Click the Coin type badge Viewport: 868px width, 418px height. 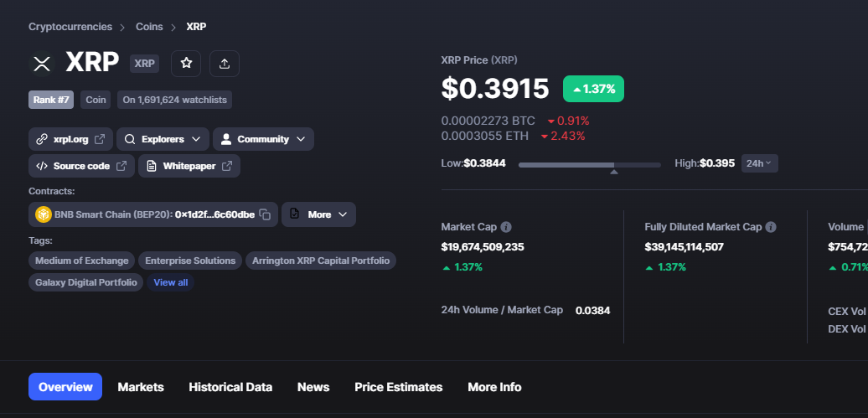(96, 100)
